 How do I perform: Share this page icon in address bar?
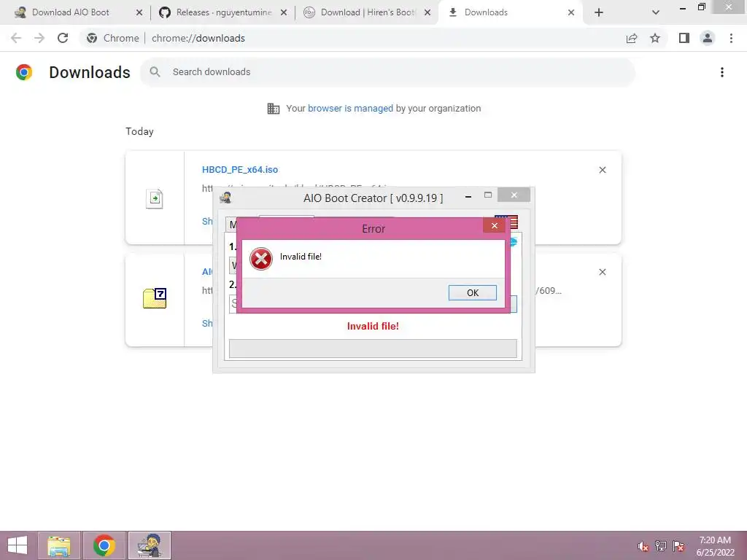click(632, 38)
